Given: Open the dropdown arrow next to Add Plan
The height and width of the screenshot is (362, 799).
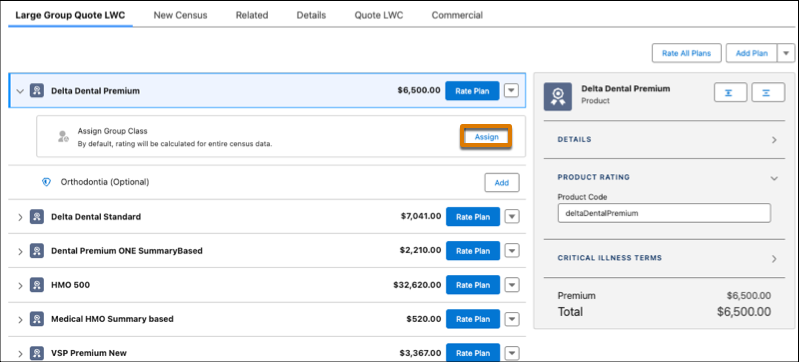Looking at the screenshot, I should (786, 53).
